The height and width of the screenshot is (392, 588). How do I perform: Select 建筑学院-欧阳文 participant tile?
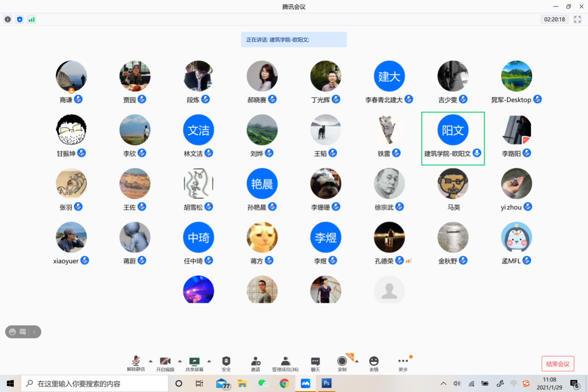tap(453, 138)
